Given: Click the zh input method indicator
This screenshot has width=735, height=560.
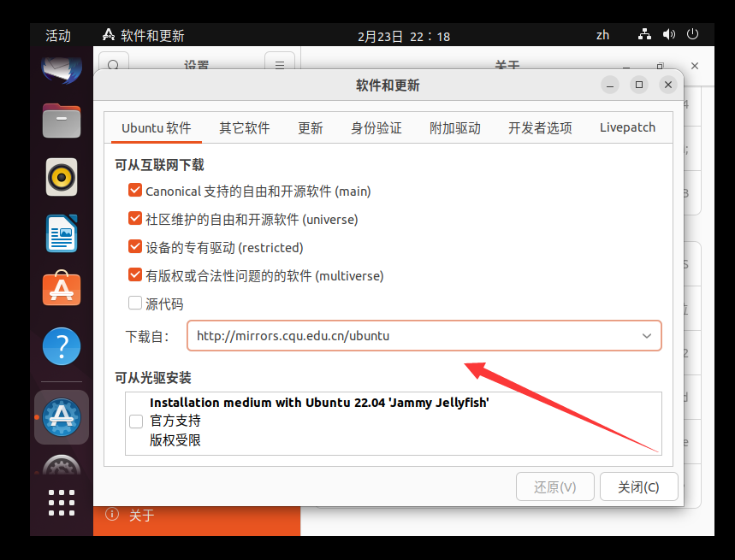Looking at the screenshot, I should [x=603, y=35].
